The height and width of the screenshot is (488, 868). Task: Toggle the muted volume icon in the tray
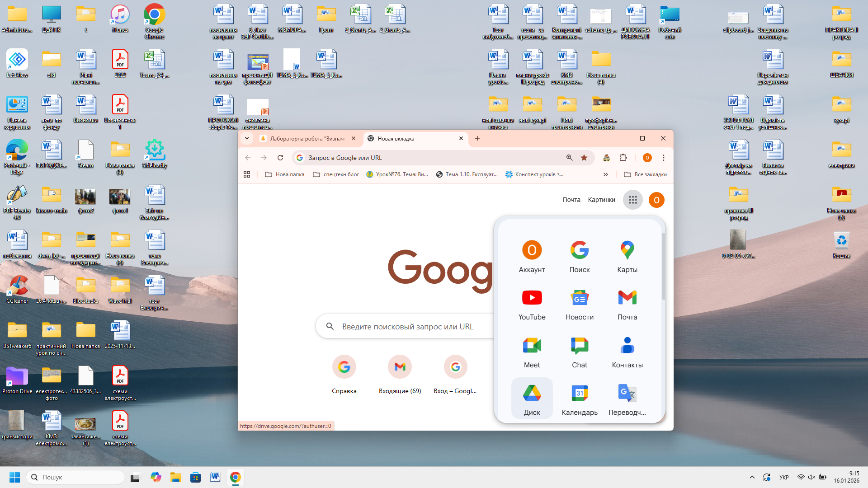click(811, 477)
